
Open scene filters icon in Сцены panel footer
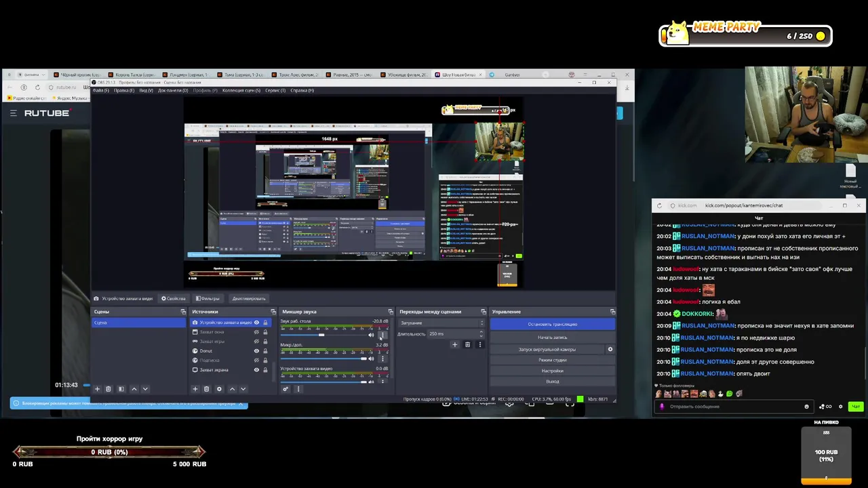point(121,389)
